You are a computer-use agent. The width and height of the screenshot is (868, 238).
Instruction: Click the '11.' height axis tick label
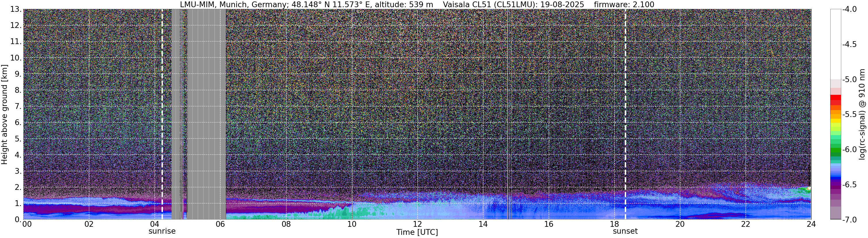16,41
